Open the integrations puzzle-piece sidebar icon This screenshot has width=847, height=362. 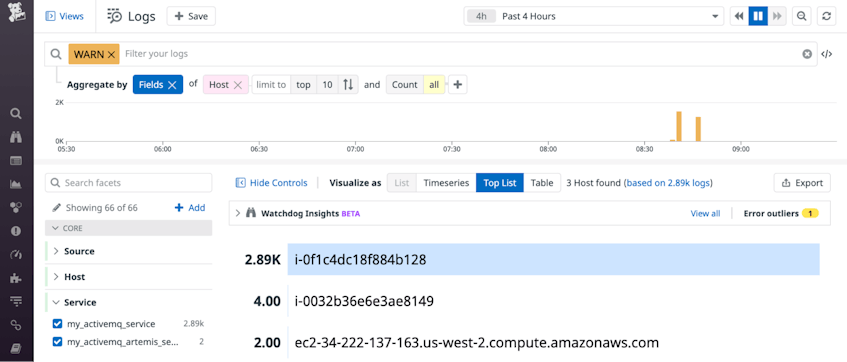click(16, 278)
